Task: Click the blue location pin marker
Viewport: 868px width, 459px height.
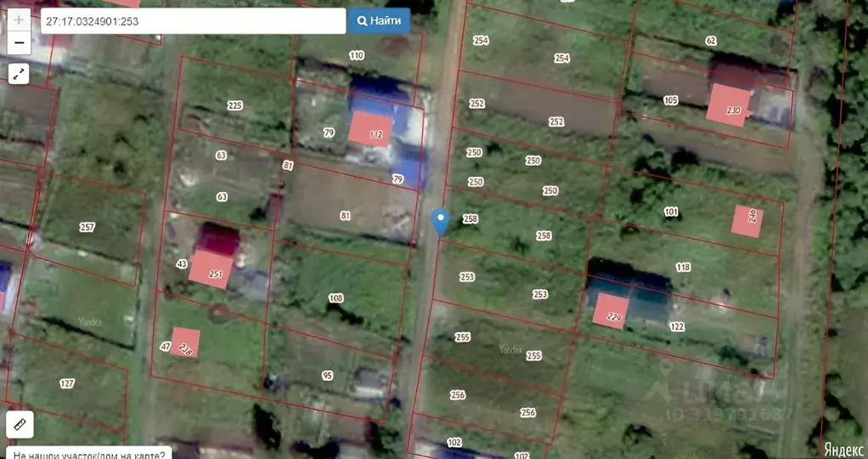Action: click(440, 223)
